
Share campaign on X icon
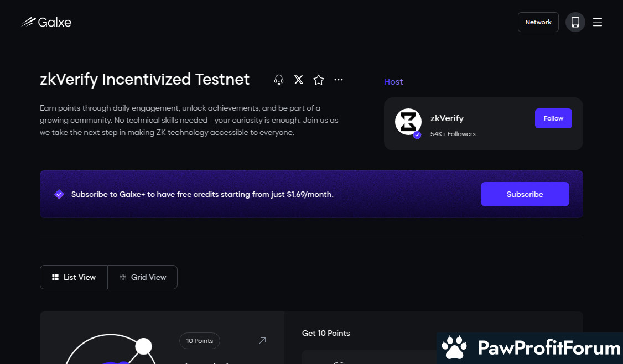298,80
